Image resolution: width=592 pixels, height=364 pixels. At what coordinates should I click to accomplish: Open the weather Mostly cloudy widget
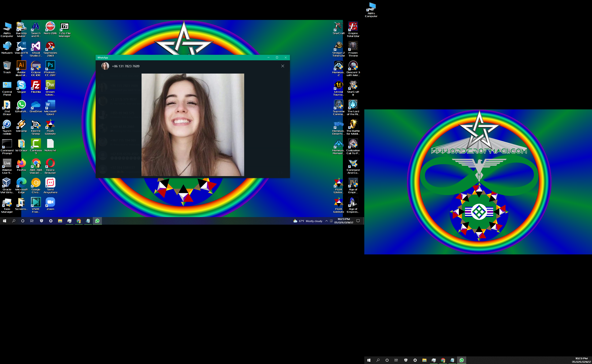click(x=308, y=221)
